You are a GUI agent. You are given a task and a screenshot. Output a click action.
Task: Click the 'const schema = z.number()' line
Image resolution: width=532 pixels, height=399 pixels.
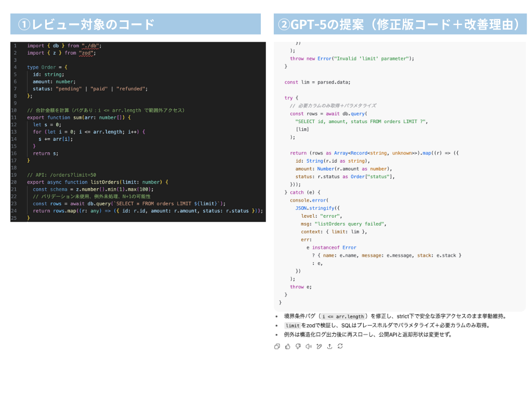(x=93, y=189)
